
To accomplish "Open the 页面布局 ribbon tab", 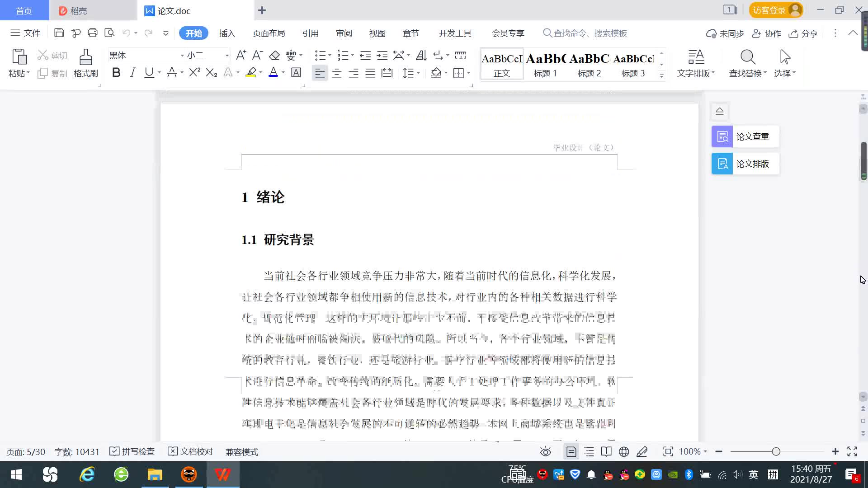I will pos(269,33).
